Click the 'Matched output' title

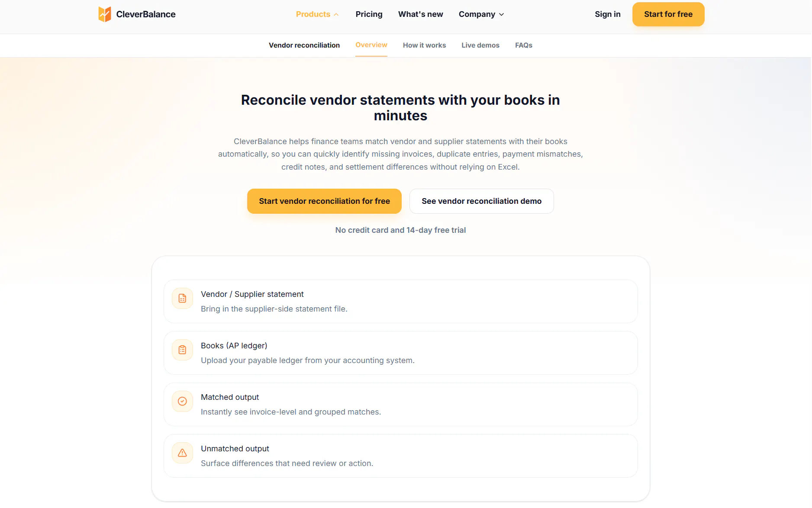coord(230,397)
